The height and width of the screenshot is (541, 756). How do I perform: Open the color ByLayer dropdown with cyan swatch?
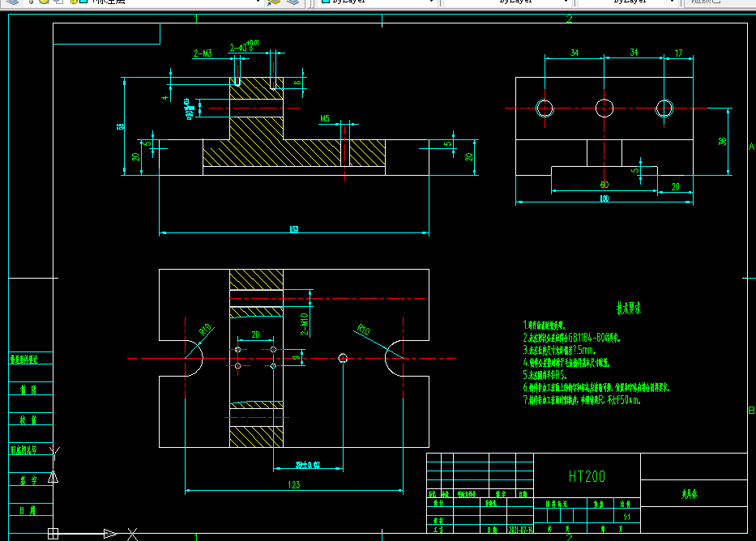click(x=378, y=2)
